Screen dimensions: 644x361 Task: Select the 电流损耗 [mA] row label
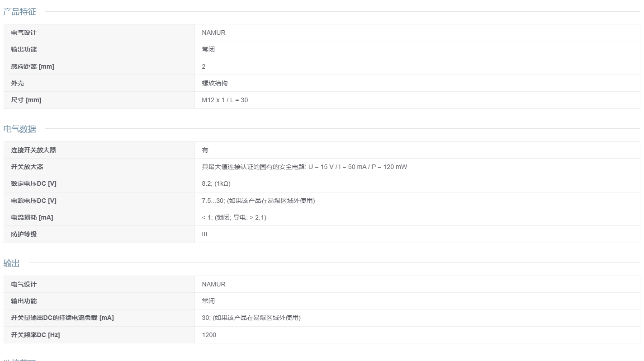[32, 217]
